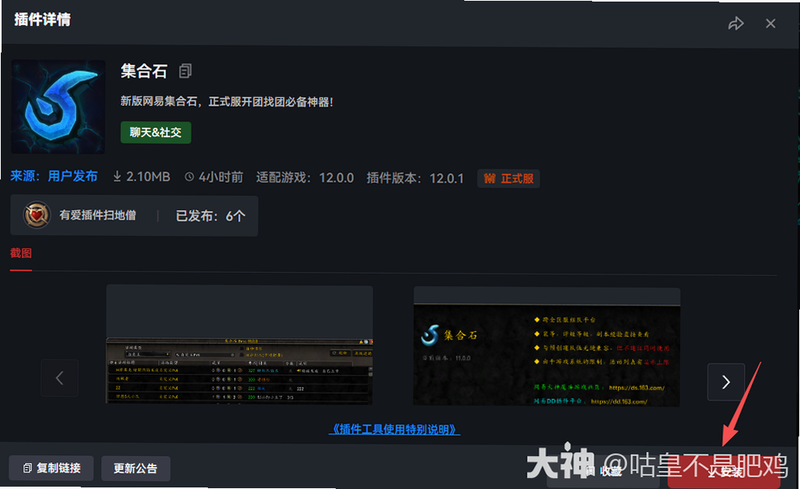Click the 有爱插件扫地僧 author name
This screenshot has height=489, width=800.
(x=97, y=215)
